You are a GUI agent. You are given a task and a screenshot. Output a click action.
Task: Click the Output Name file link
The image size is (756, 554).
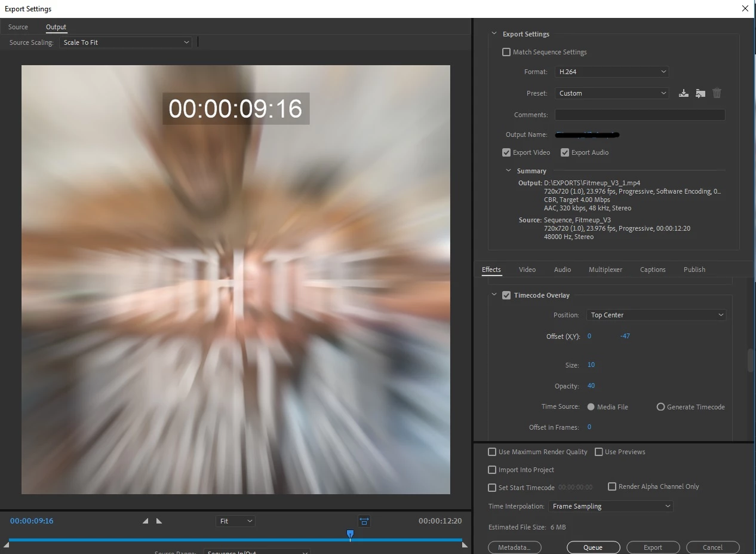coord(587,135)
